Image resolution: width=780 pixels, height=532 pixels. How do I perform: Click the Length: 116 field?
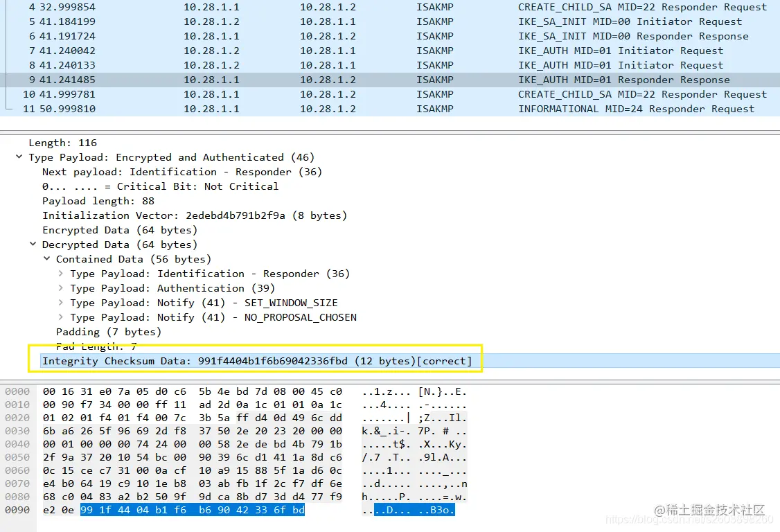click(x=62, y=143)
